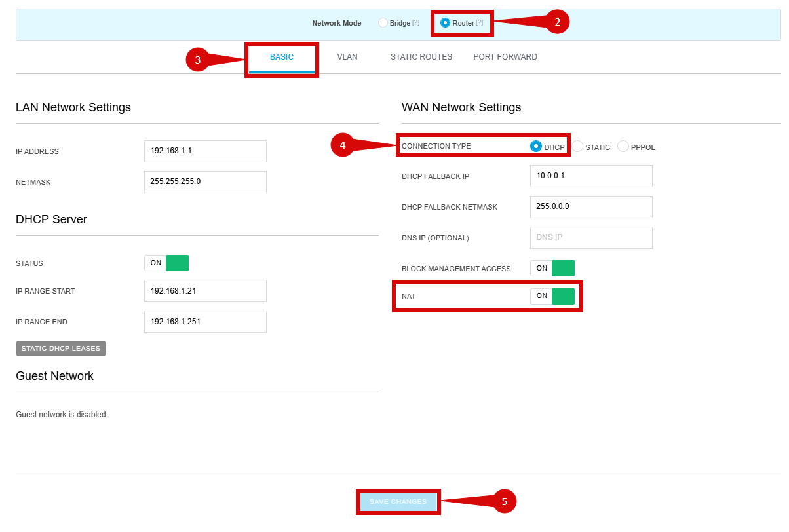Disable the NAT toggle

tap(552, 296)
